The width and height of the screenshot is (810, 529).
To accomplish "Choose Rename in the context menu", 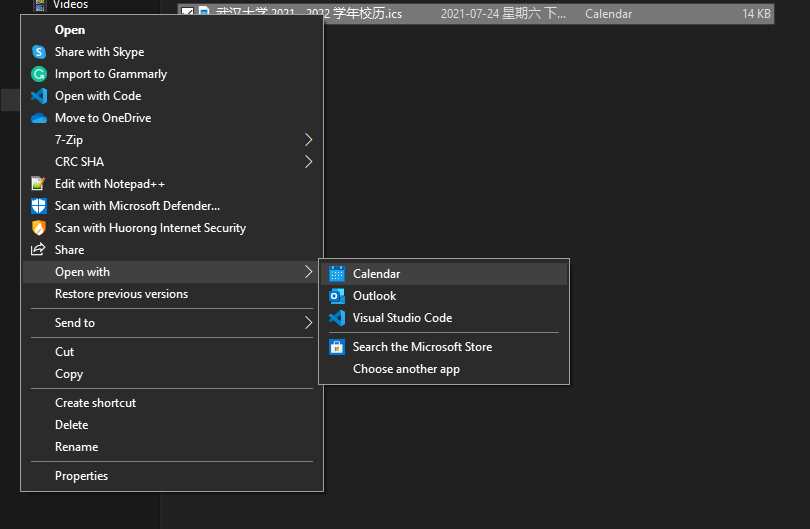I will [76, 447].
